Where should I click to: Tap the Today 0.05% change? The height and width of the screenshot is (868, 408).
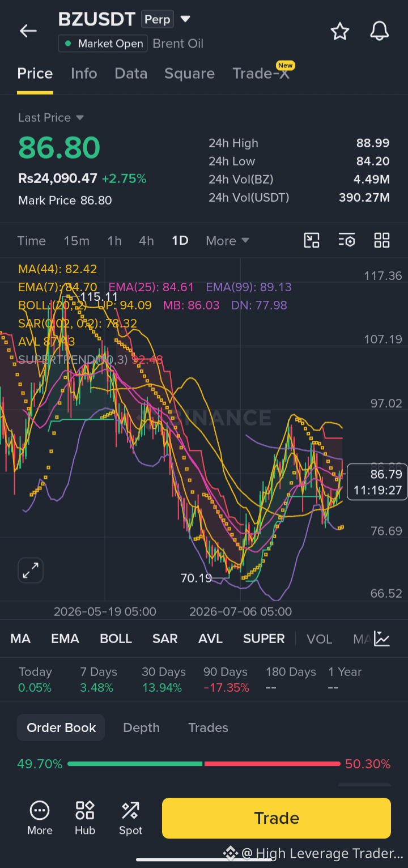coord(35,680)
